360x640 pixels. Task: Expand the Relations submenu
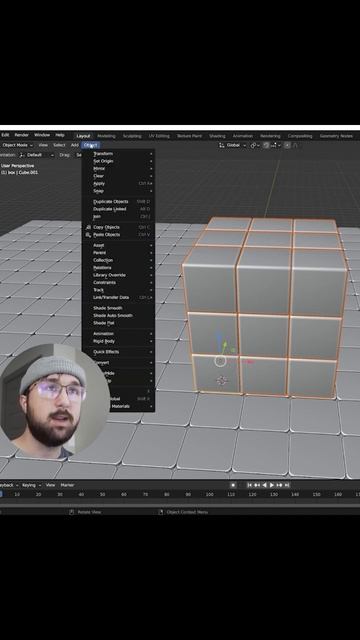click(118, 268)
